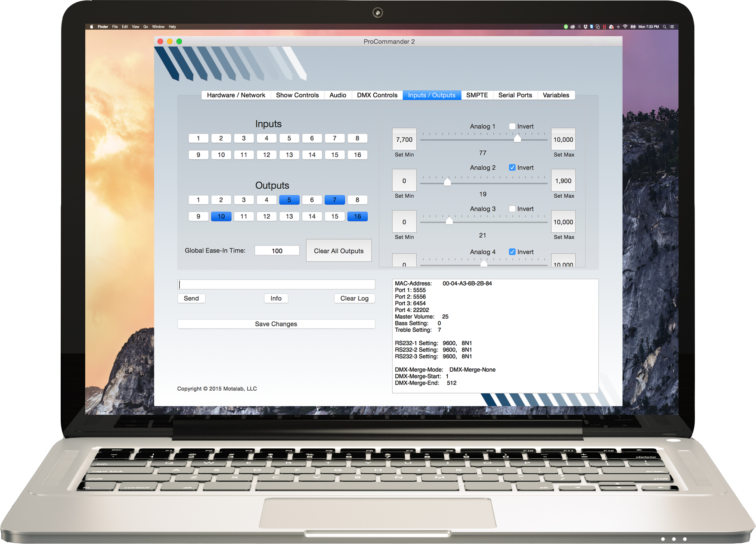Click the Analog 3 slider handle

(449, 221)
